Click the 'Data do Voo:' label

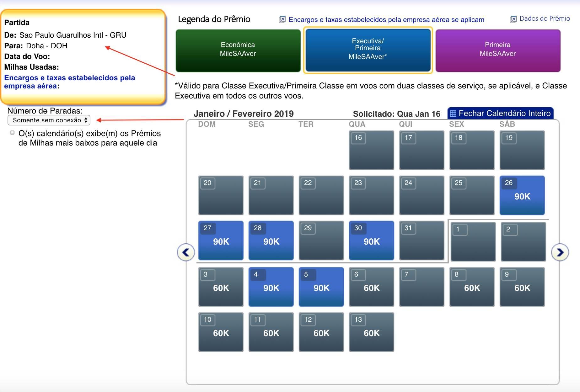27,56
